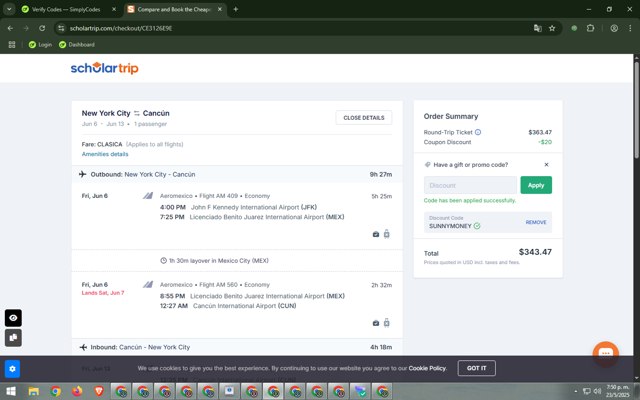Bookmark this page with star icon
Viewport: 640px width, 400px height.
pyautogui.click(x=552, y=28)
